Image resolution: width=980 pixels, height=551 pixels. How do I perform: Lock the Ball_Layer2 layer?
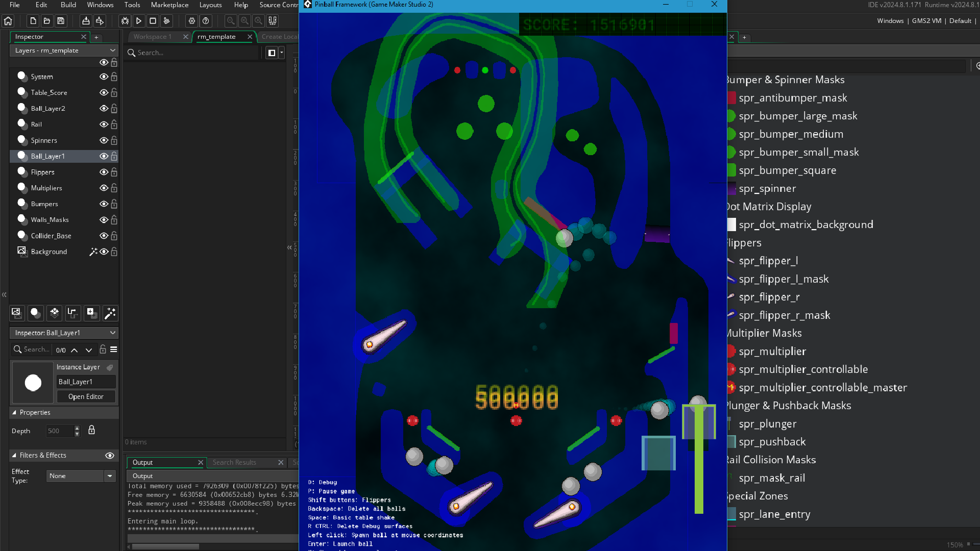(113, 108)
